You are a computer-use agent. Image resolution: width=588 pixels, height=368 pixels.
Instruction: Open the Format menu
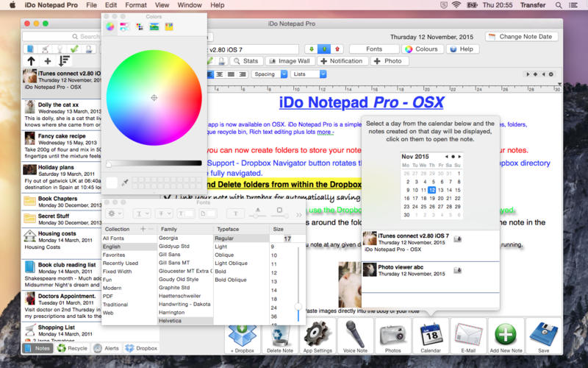coord(136,5)
